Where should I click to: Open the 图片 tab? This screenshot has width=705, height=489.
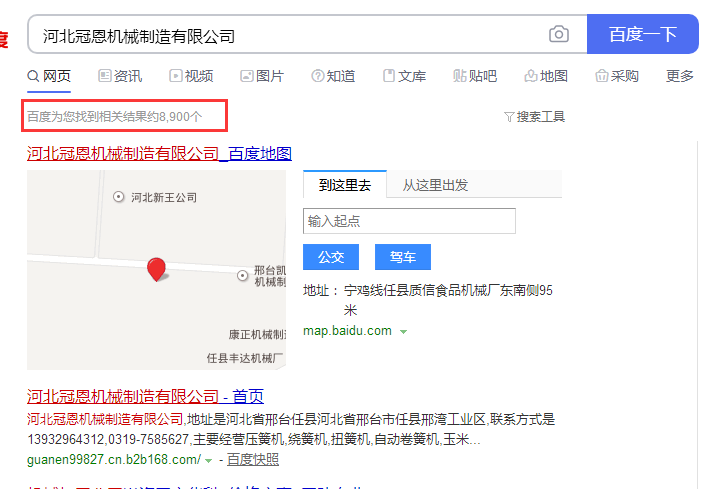point(262,76)
